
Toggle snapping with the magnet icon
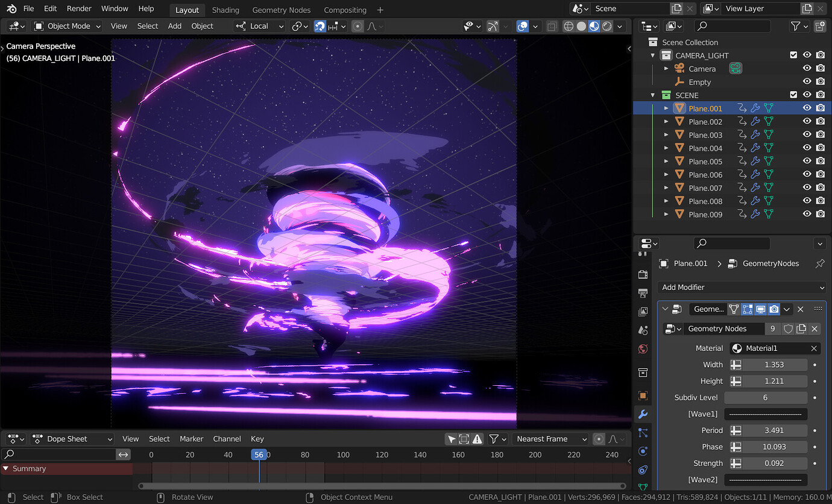coord(320,26)
